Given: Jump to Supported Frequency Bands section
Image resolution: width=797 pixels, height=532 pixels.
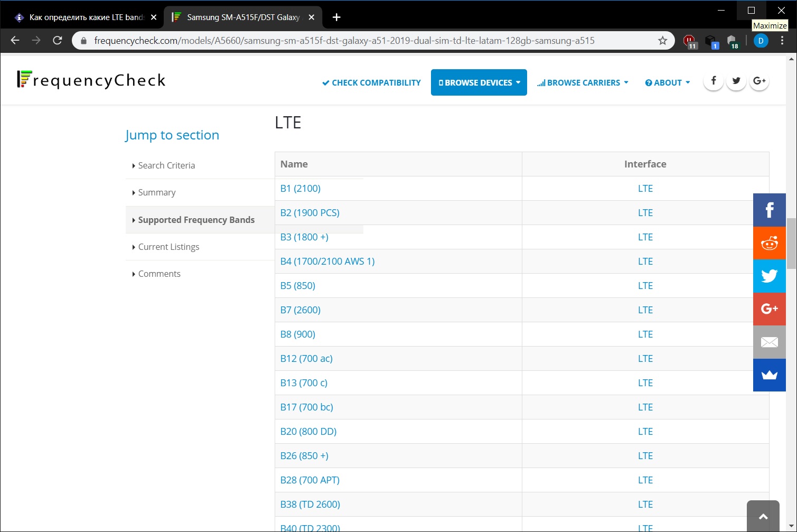Looking at the screenshot, I should point(196,220).
